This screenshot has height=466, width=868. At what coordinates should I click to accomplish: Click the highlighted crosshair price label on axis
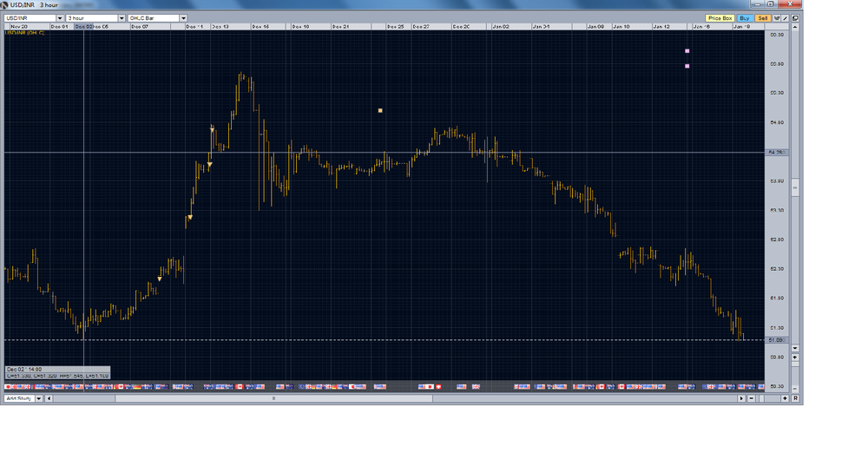tap(777, 152)
